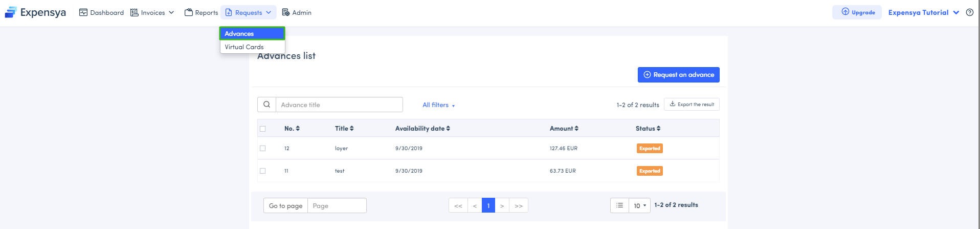
Task: Expand the All filters dropdown
Action: pos(438,105)
